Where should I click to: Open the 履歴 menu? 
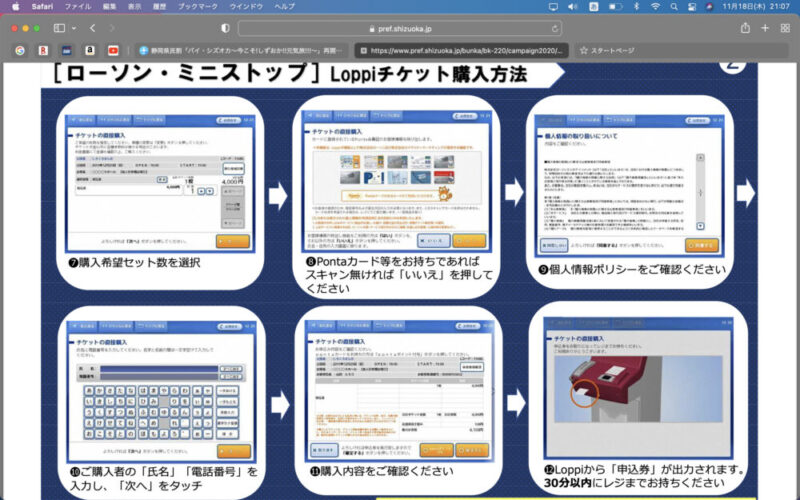click(x=160, y=7)
